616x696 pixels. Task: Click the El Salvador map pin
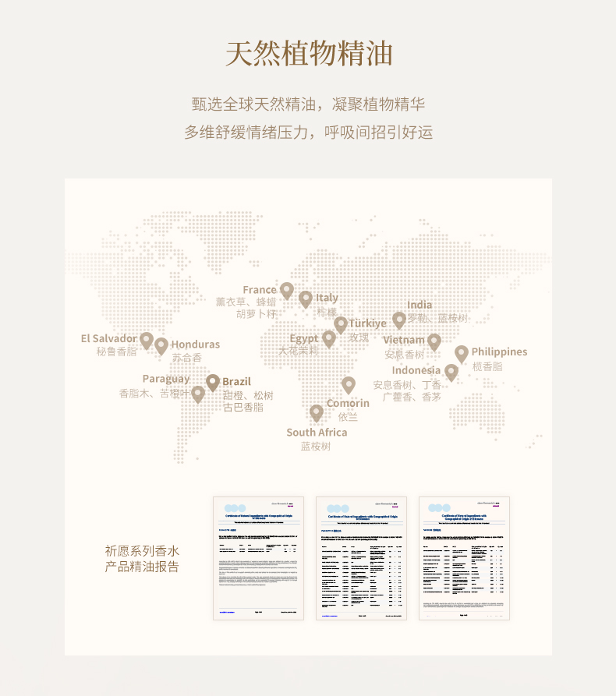(x=147, y=340)
